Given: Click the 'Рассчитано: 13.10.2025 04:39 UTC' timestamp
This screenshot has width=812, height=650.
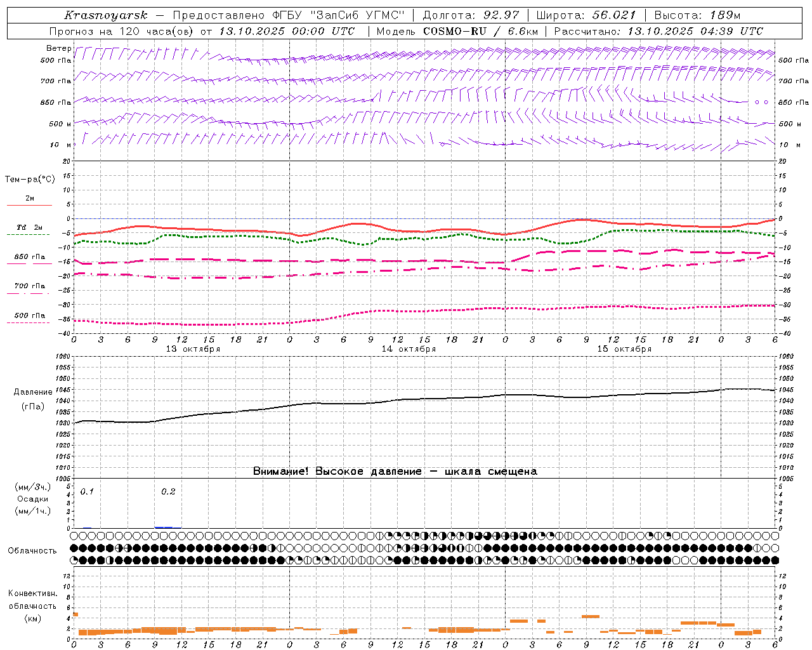Looking at the screenshot, I should pos(658,31).
